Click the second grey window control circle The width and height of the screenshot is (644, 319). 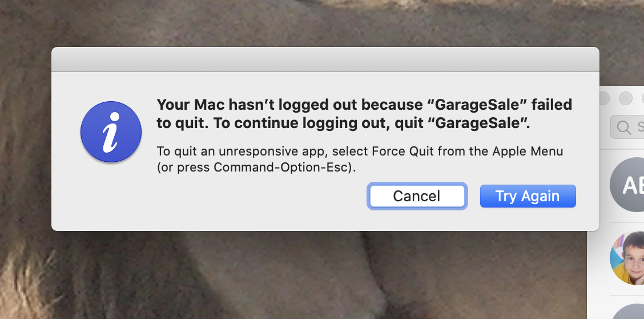pyautogui.click(x=626, y=98)
